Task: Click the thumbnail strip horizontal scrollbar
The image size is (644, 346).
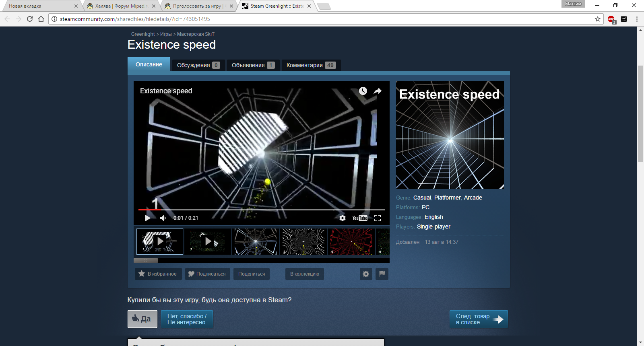Action: [x=146, y=260]
